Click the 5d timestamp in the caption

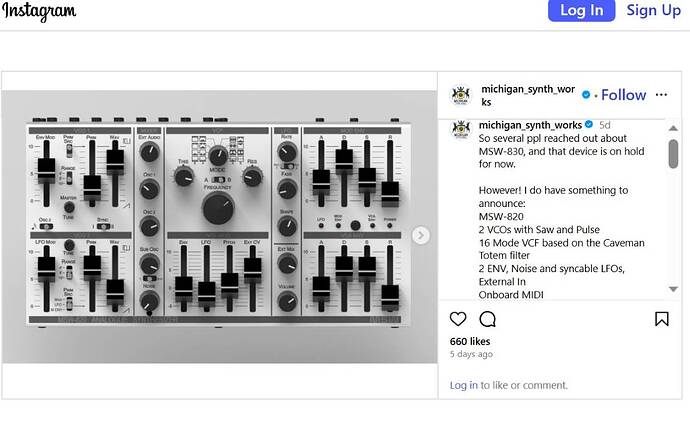click(604, 125)
